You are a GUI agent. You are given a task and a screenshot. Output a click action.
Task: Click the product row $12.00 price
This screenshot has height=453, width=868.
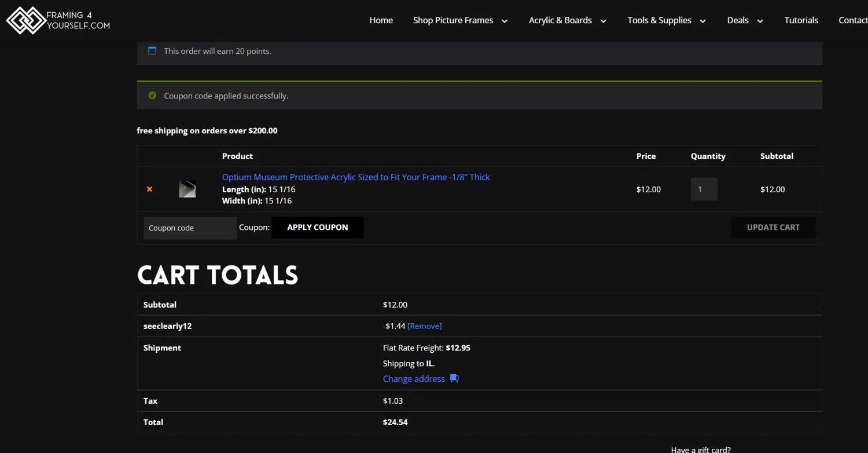(648, 189)
